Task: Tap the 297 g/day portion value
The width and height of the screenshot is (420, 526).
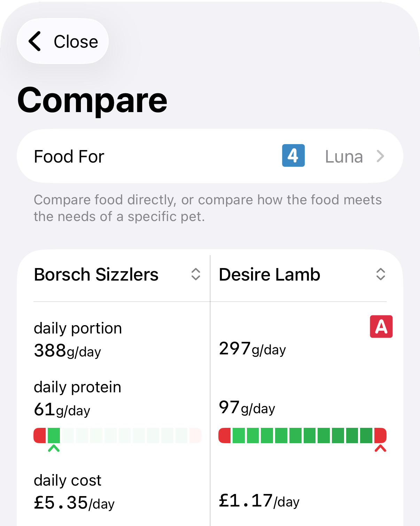Action: pos(252,349)
